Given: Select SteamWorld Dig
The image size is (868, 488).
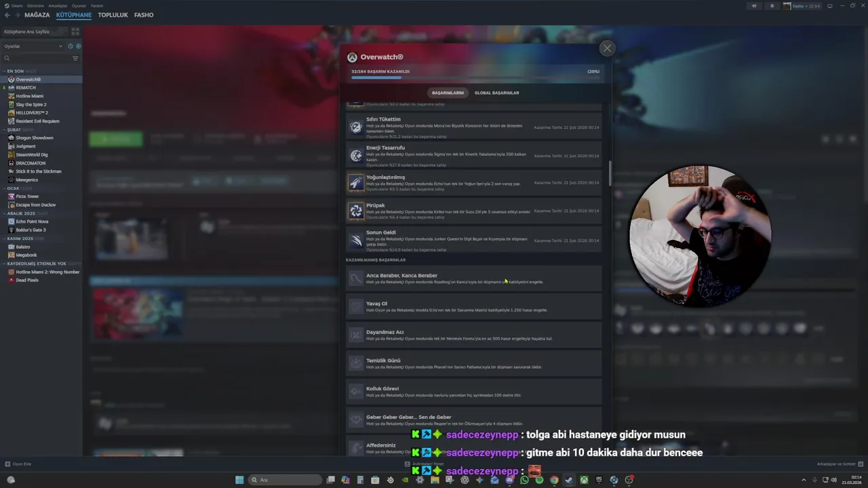Looking at the screenshot, I should (41, 155).
